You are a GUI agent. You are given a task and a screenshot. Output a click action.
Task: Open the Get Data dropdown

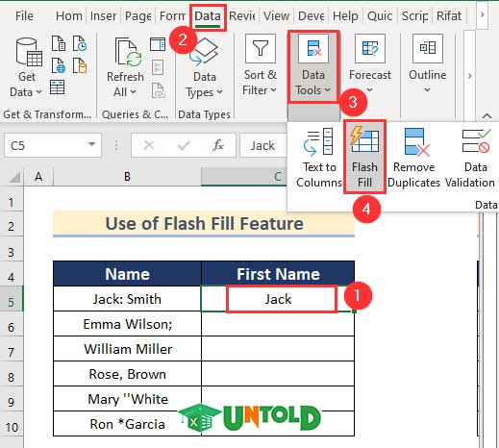[26, 68]
